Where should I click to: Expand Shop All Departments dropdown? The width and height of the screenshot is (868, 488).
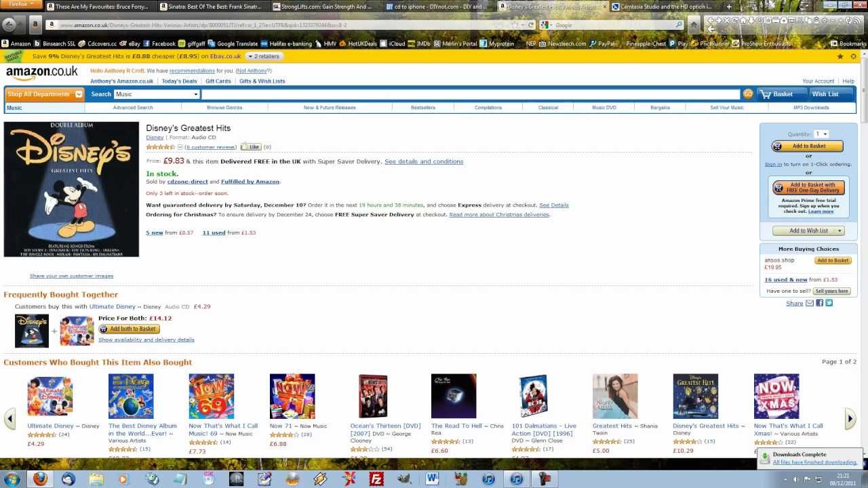coord(44,94)
